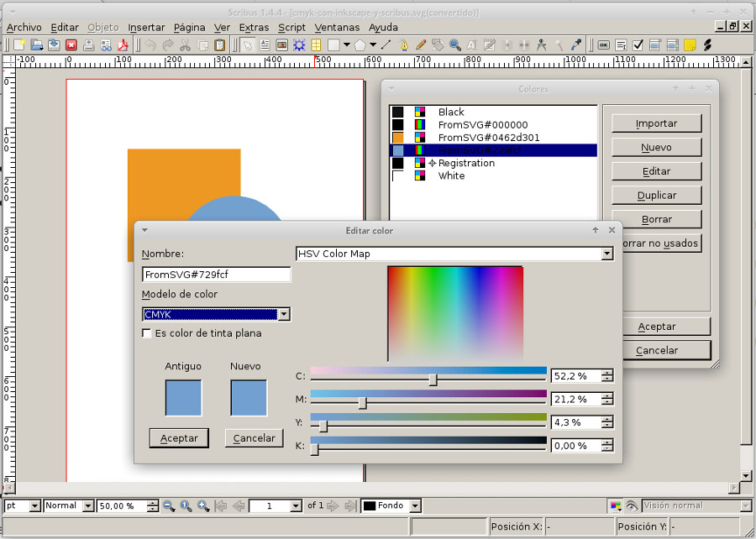This screenshot has width=756, height=539.
Task: Zoom out with status bar minus magnifier
Action: (x=169, y=505)
